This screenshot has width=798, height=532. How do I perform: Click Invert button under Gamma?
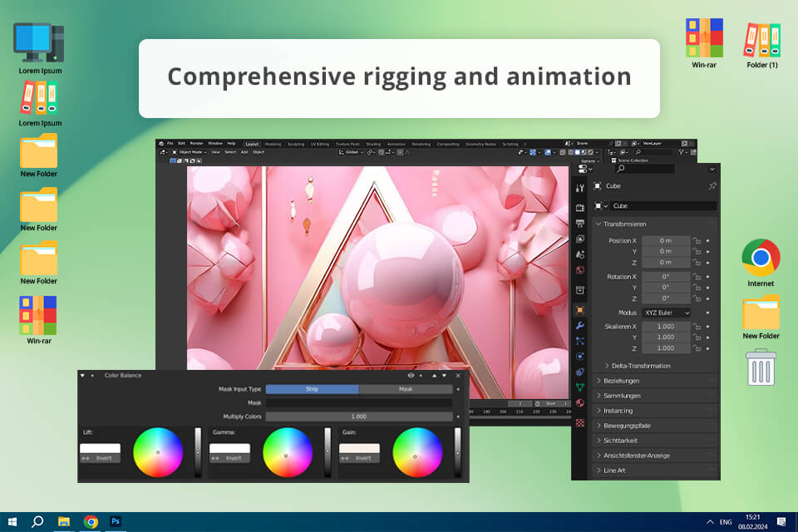[230, 458]
